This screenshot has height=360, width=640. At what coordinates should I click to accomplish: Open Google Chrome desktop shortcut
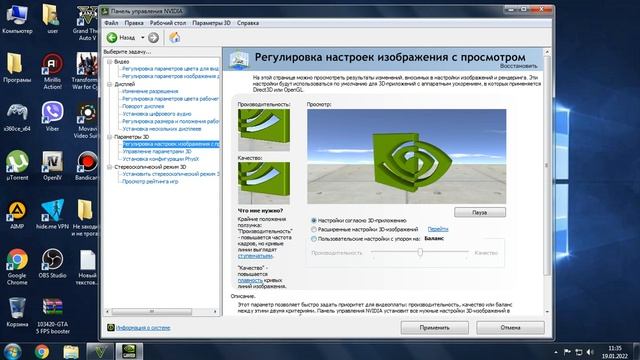click(17, 267)
